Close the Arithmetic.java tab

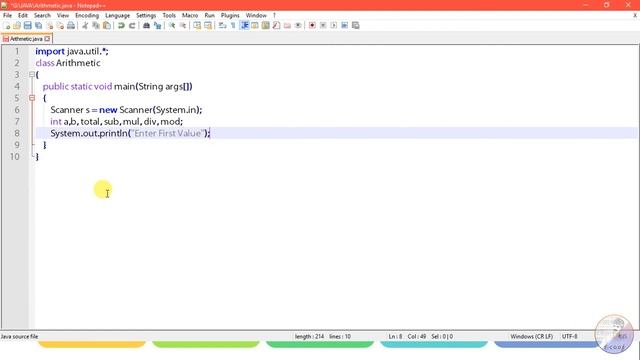[47, 39]
